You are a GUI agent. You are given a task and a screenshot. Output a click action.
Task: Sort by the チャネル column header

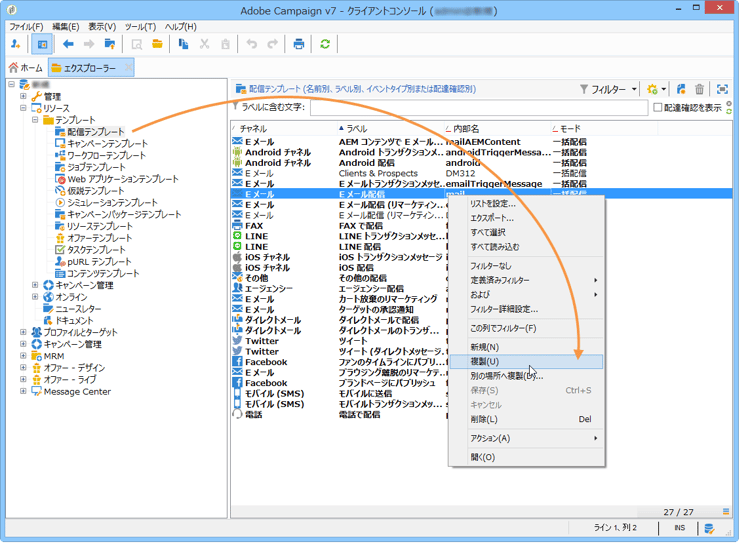pyautogui.click(x=285, y=129)
